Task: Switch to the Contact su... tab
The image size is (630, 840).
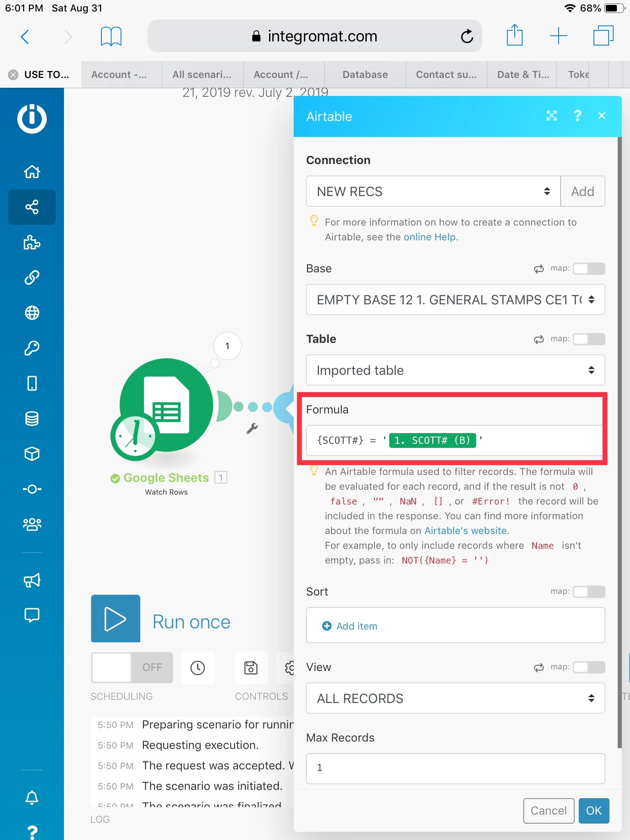Action: [x=446, y=75]
